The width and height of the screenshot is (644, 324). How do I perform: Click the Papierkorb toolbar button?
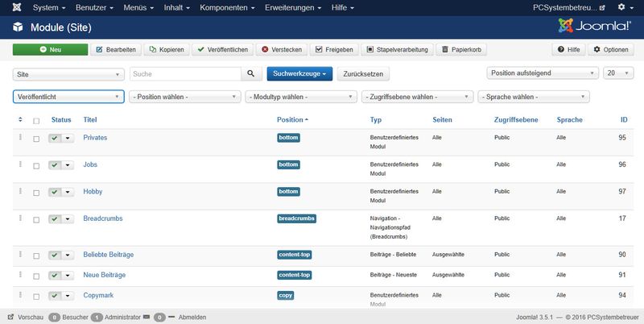[x=461, y=49]
